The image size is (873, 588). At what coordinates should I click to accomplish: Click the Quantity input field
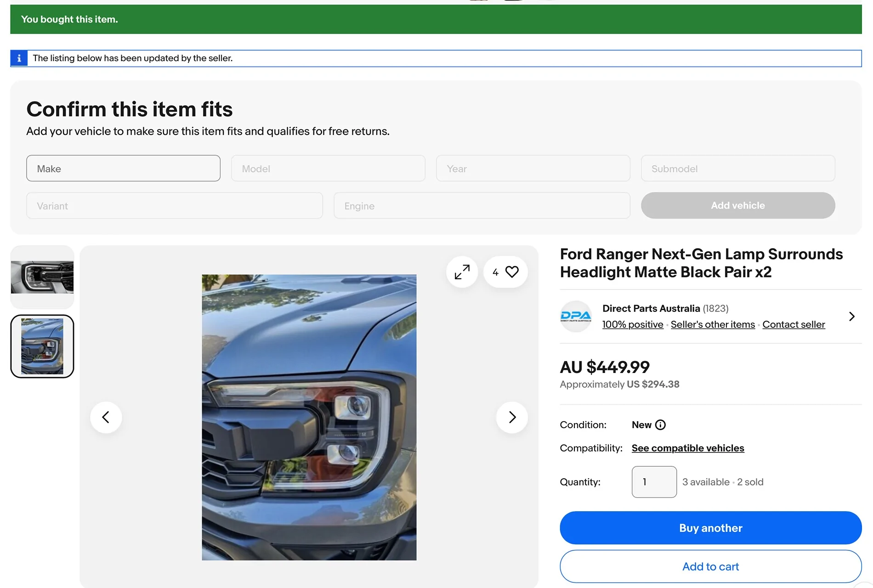654,482
